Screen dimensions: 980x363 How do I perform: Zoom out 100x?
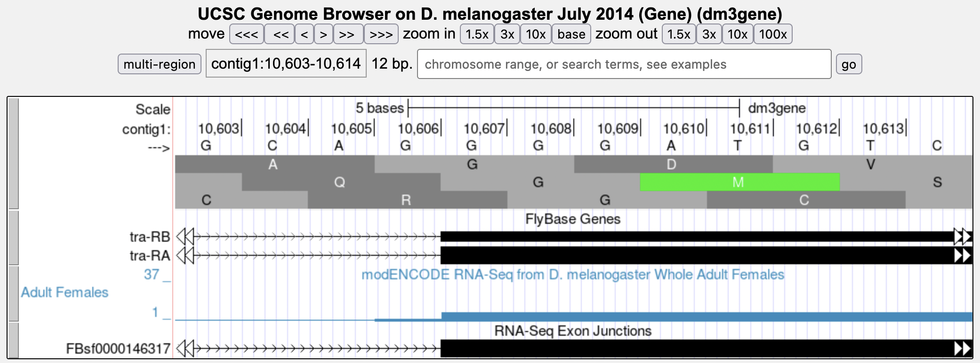[x=773, y=34]
